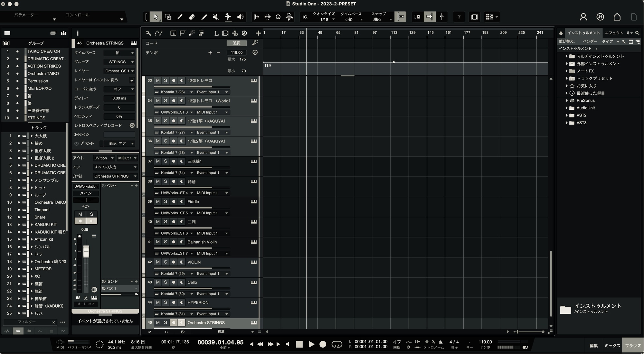This screenshot has width=644, height=354.
Task: Mute the VIOLIN track
Action: [158, 262]
